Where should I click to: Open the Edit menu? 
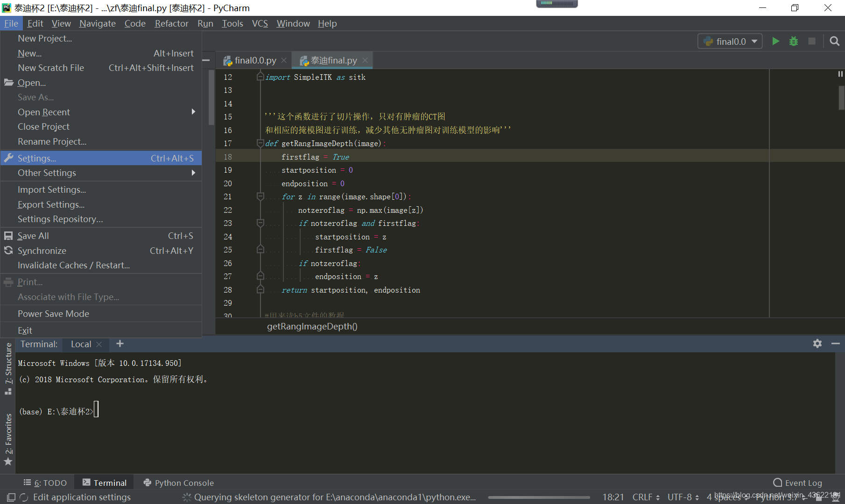click(35, 23)
